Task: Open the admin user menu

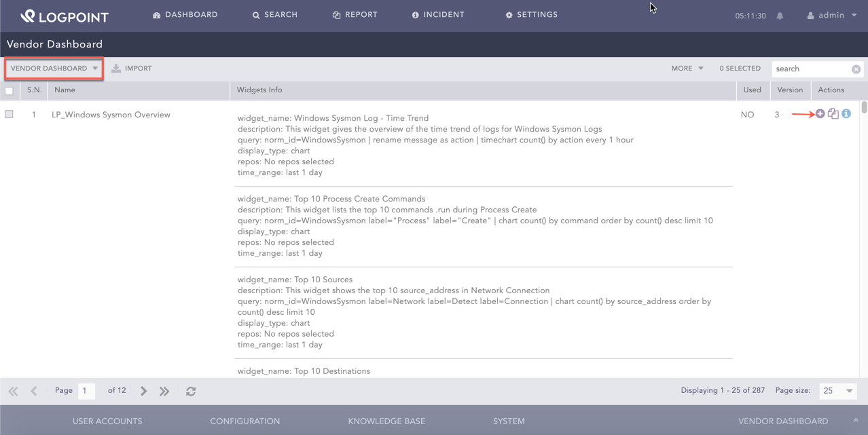Action: click(831, 16)
